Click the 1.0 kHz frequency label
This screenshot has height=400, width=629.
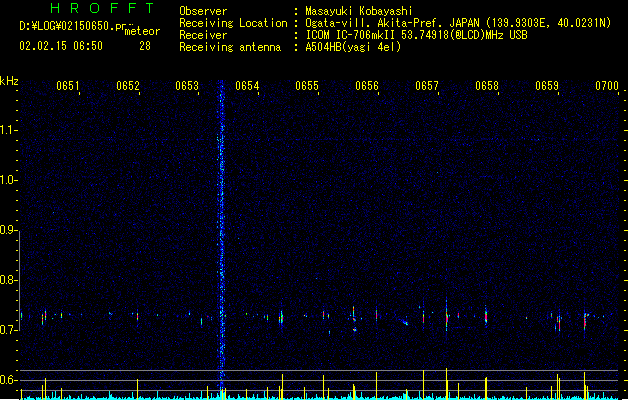click(8, 180)
